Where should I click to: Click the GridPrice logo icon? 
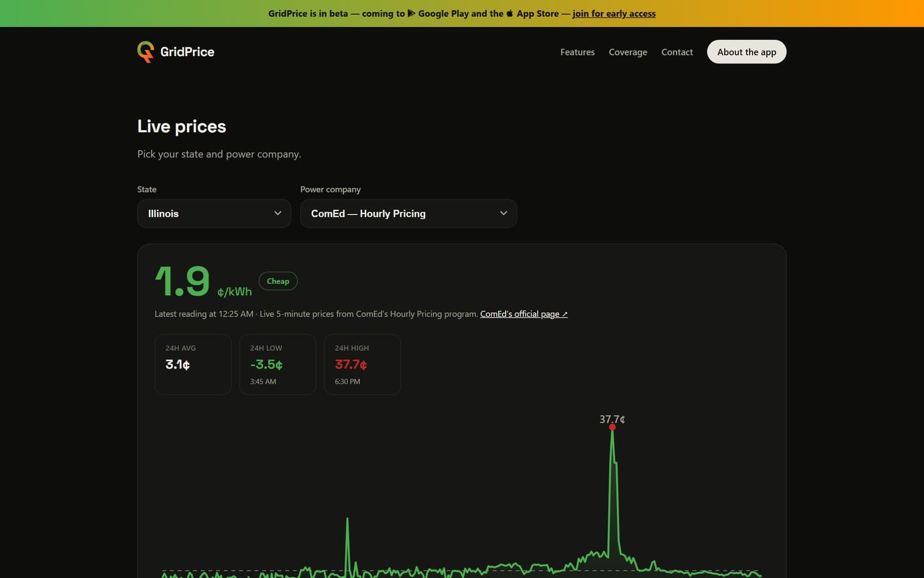tap(146, 51)
